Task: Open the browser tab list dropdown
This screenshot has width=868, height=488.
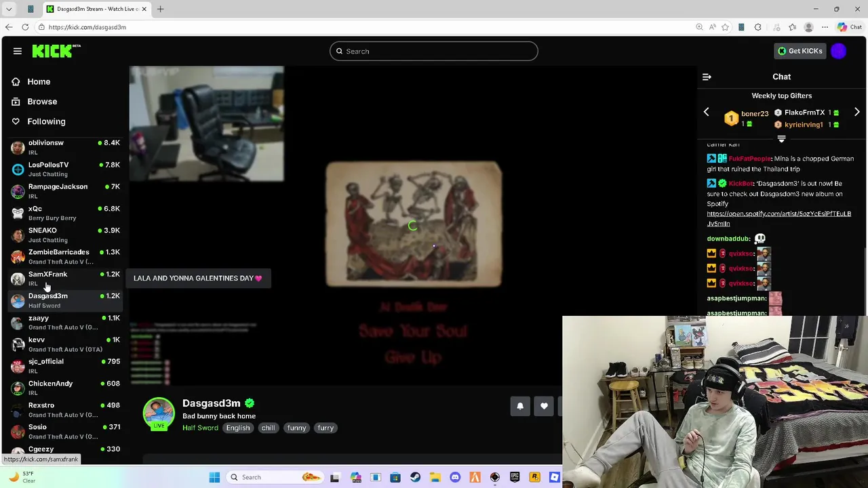Action: pos(9,9)
